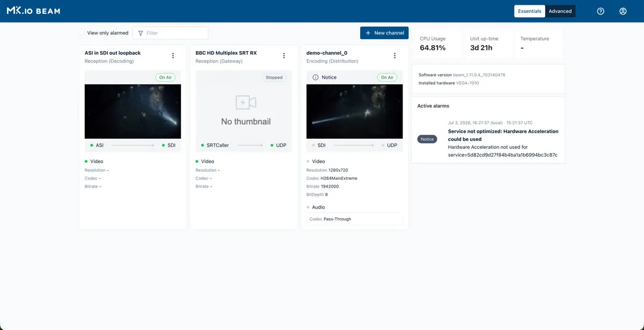Toggle View only alarmed checkbox

coord(82,33)
